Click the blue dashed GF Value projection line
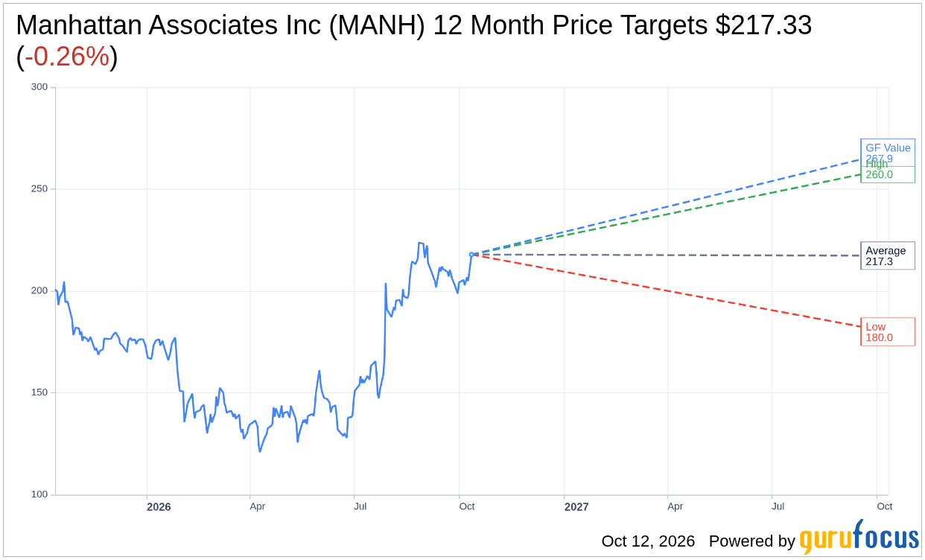The image size is (925, 560). [670, 206]
